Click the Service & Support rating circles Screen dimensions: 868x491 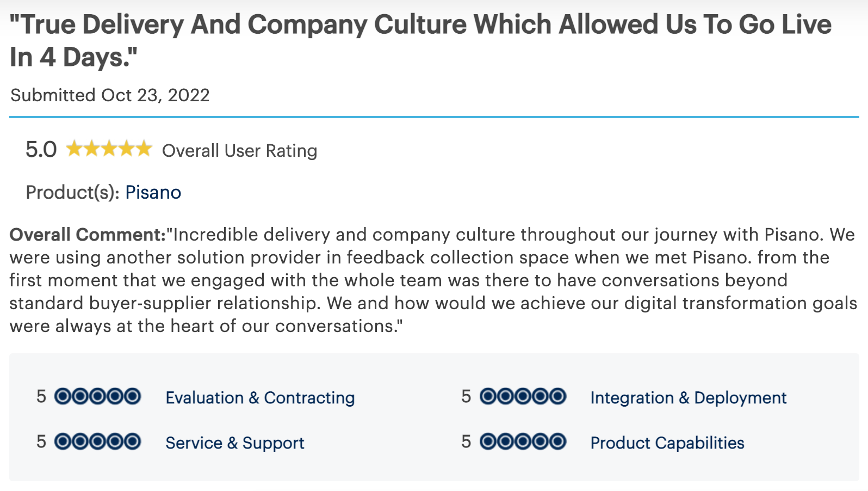click(98, 441)
